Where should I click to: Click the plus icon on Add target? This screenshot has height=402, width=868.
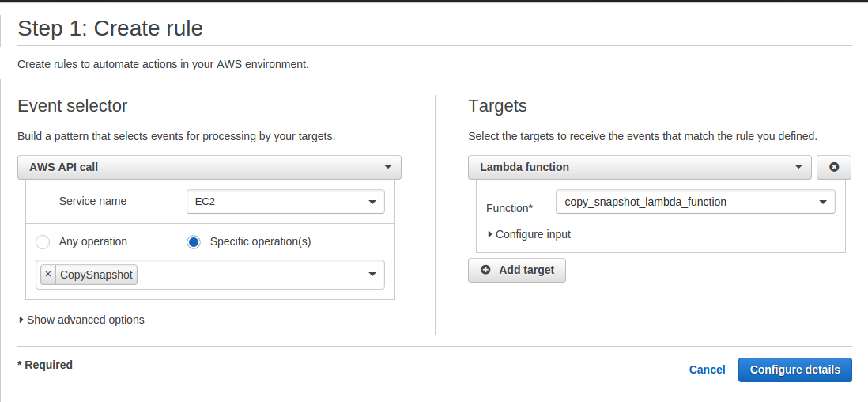[x=485, y=270]
